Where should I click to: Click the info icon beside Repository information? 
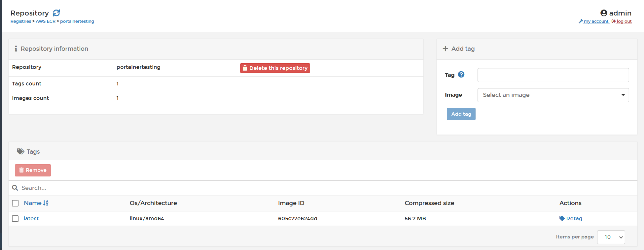[x=16, y=48]
